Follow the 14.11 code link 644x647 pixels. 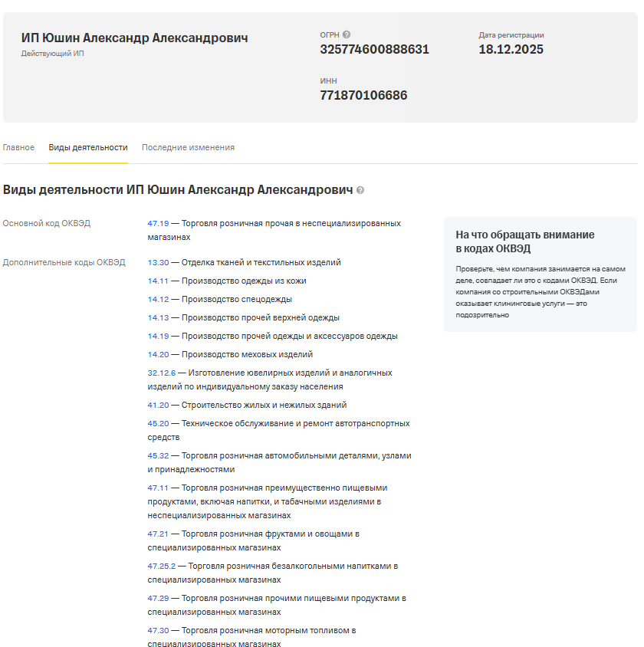tap(158, 281)
